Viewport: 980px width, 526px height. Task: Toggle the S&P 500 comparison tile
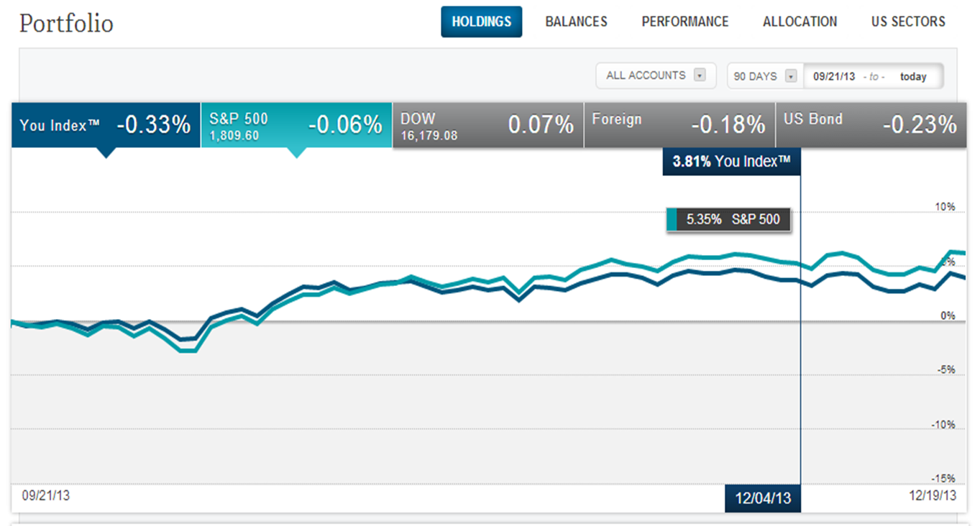pos(296,125)
